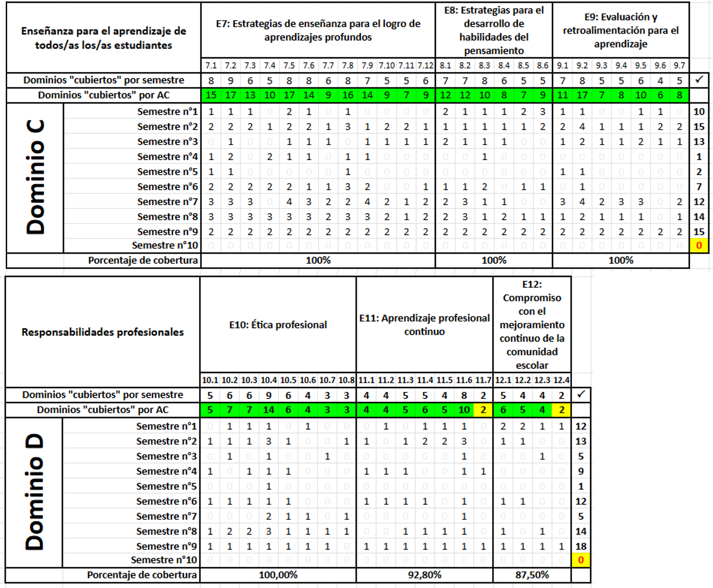
Task: Click Dominio D "Dominios cubiertos por AC" label
Action: (103, 410)
